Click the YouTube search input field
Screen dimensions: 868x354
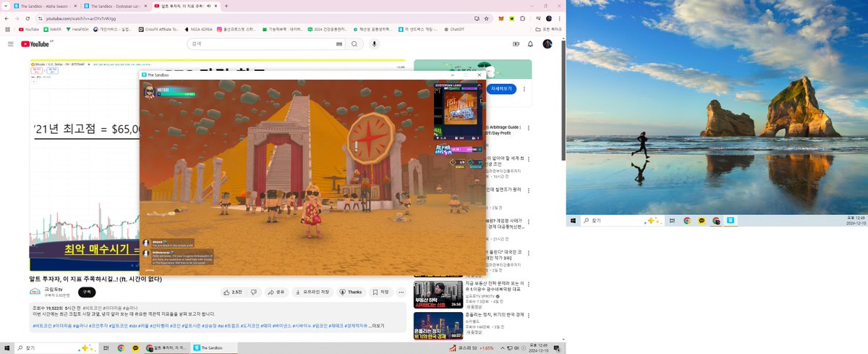pyautogui.click(x=263, y=44)
